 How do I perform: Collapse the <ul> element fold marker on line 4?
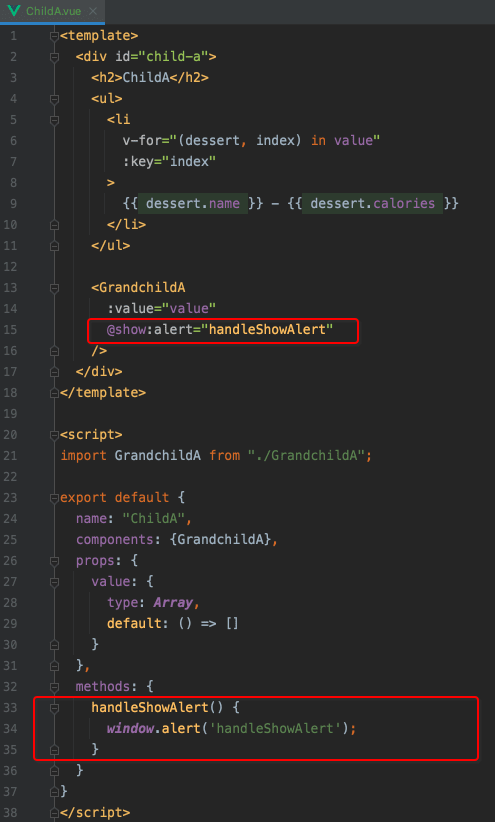[54, 99]
